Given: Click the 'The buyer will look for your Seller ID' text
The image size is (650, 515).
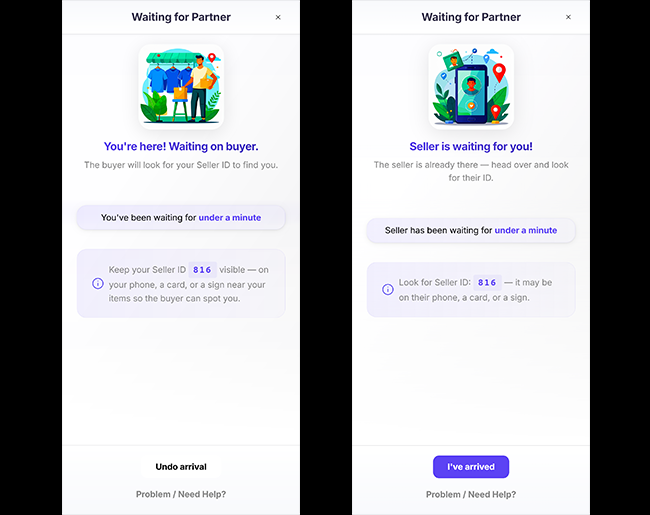Looking at the screenshot, I should click(181, 165).
